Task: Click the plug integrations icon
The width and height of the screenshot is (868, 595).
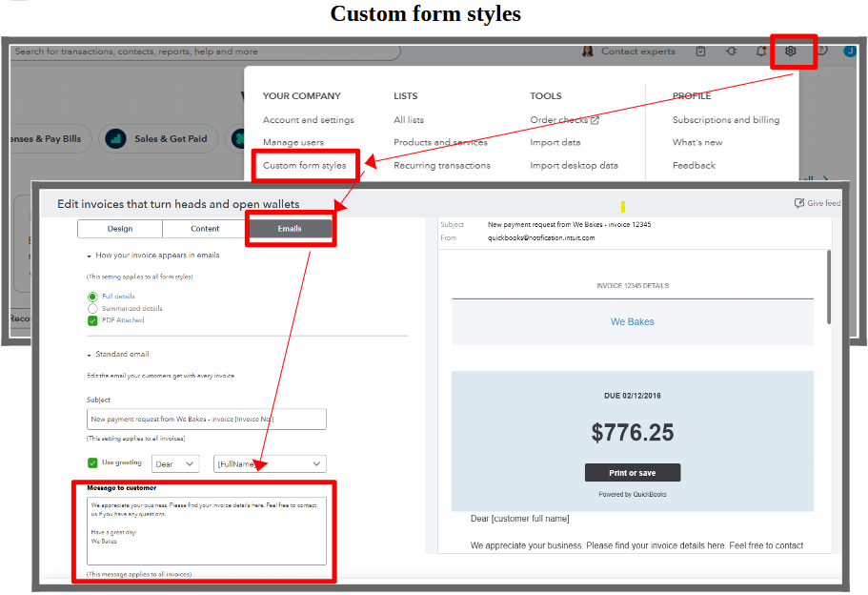Action: click(731, 51)
